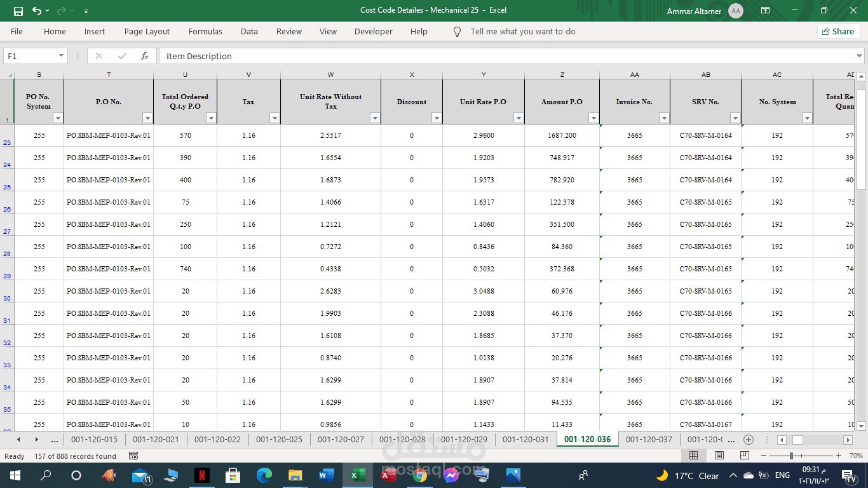Viewport: 868px width, 488px height.
Task: Open Netflix from the taskbar
Action: [201, 475]
